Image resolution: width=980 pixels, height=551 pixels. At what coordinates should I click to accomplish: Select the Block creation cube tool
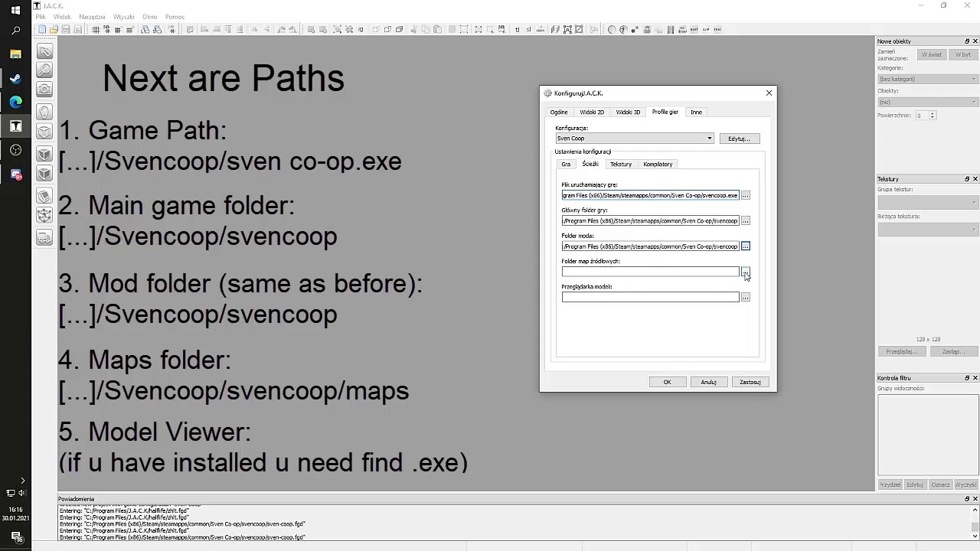click(x=45, y=132)
